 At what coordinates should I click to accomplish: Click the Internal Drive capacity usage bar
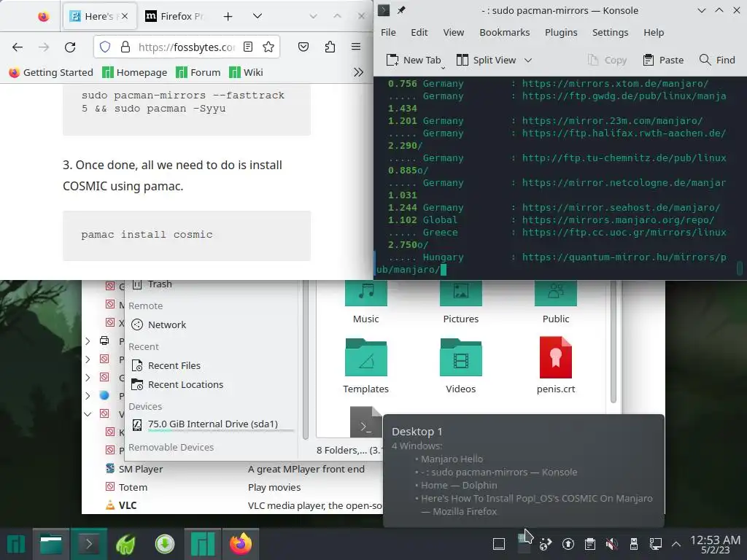tap(221, 430)
